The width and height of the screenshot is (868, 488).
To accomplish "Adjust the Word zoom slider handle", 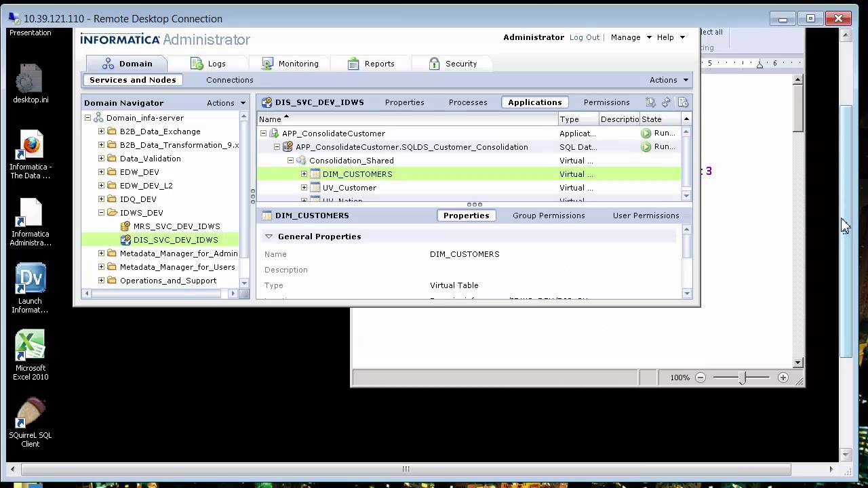I will click(743, 378).
